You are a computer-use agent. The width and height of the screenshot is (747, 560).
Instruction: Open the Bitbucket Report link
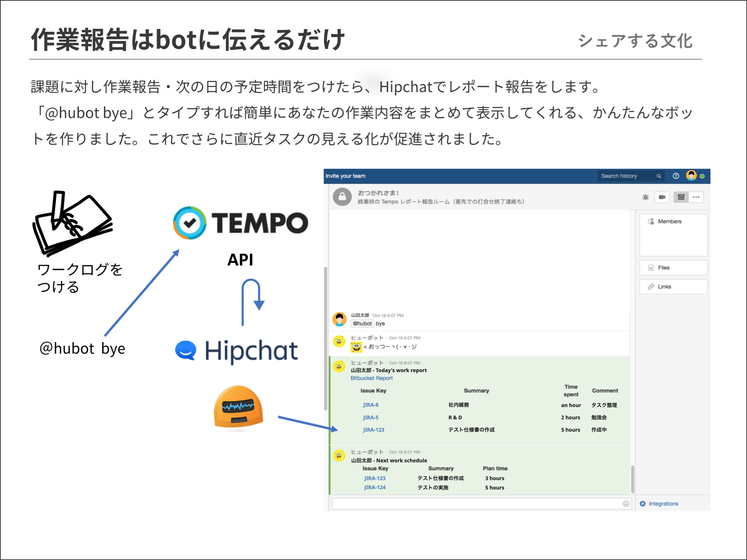tap(371, 378)
